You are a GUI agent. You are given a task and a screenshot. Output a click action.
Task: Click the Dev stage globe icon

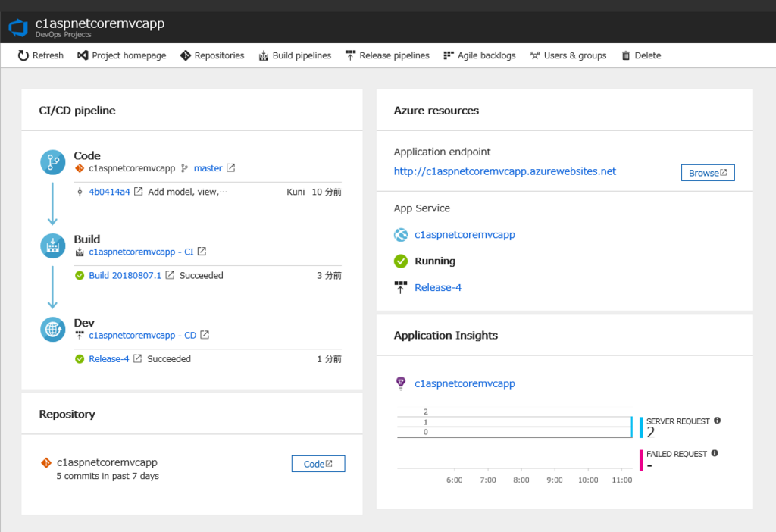[x=53, y=330]
